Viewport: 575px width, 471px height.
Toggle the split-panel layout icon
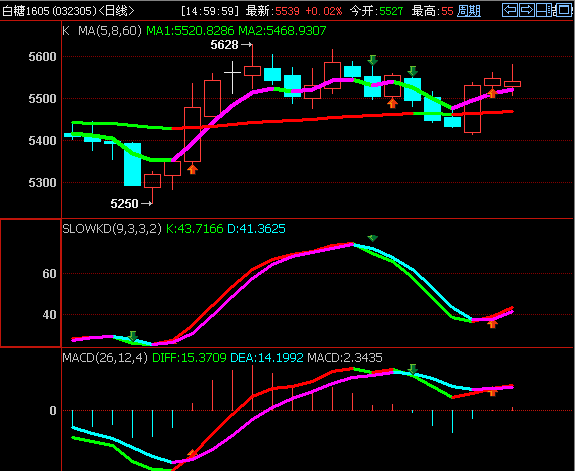click(x=545, y=10)
